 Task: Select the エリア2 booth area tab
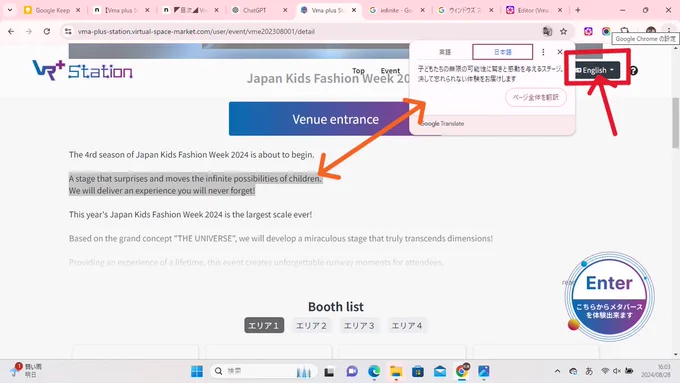coord(311,325)
